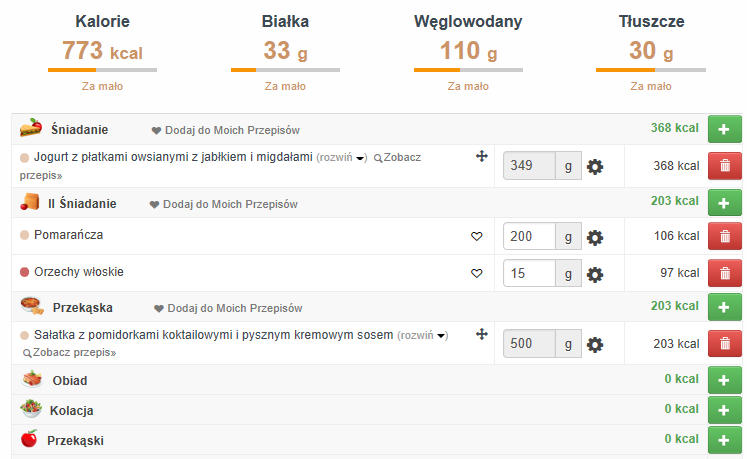Delete the Pomarańcza entry

725,237
